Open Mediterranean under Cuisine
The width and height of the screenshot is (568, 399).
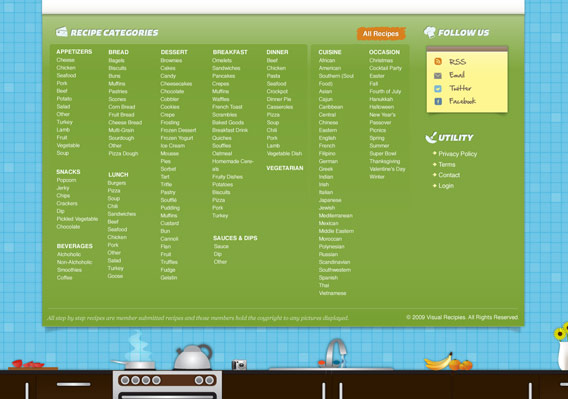pyautogui.click(x=335, y=216)
